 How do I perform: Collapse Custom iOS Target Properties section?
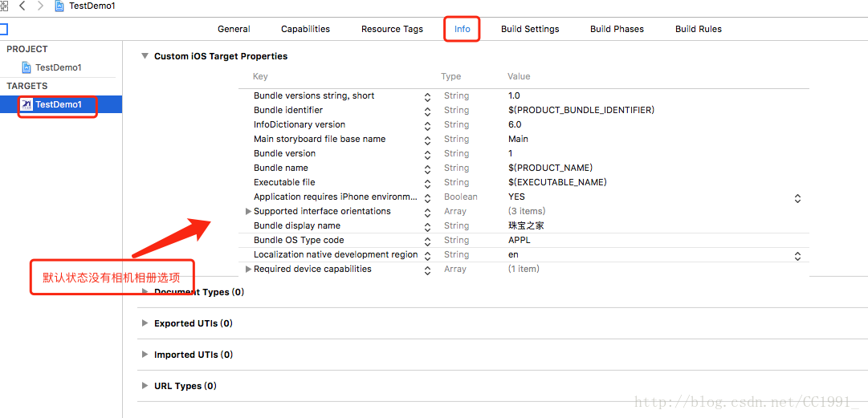click(x=145, y=56)
